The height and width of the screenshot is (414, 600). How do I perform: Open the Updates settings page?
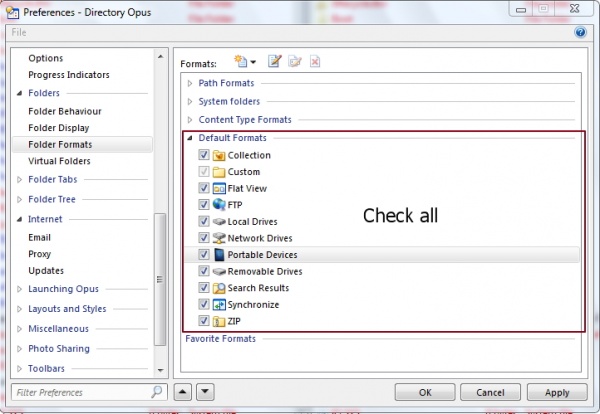(x=46, y=271)
